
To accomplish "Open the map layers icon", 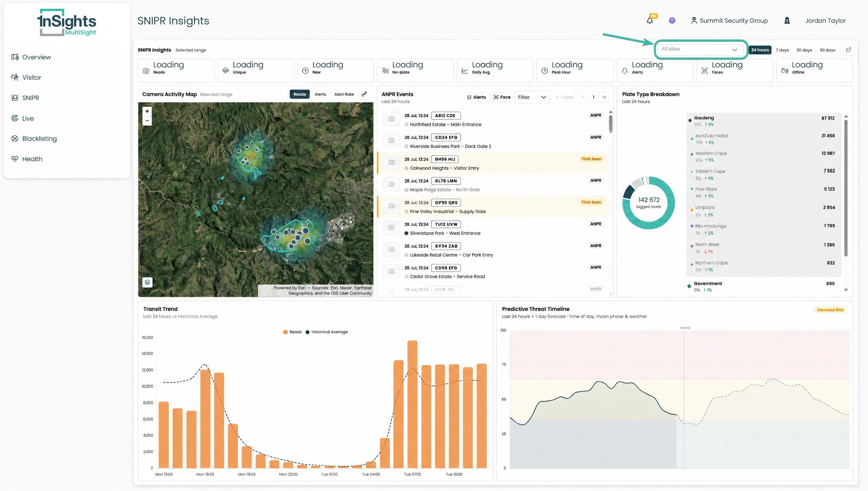I will [147, 282].
